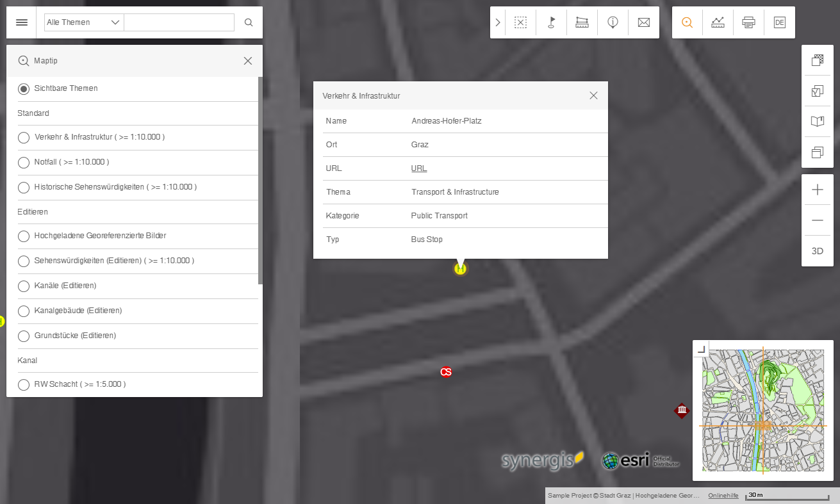Open the measure tool with ruler icon
Image resolution: width=840 pixels, height=504 pixels.
582,22
